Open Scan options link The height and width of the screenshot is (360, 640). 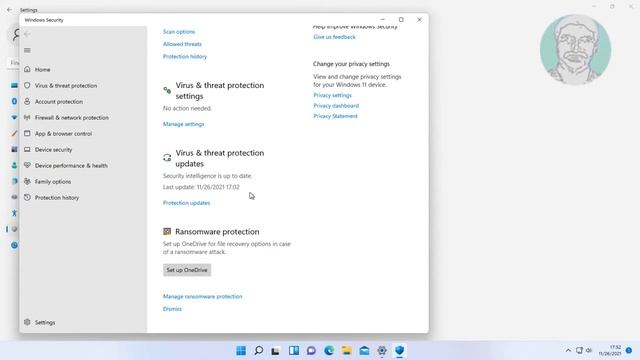(179, 31)
